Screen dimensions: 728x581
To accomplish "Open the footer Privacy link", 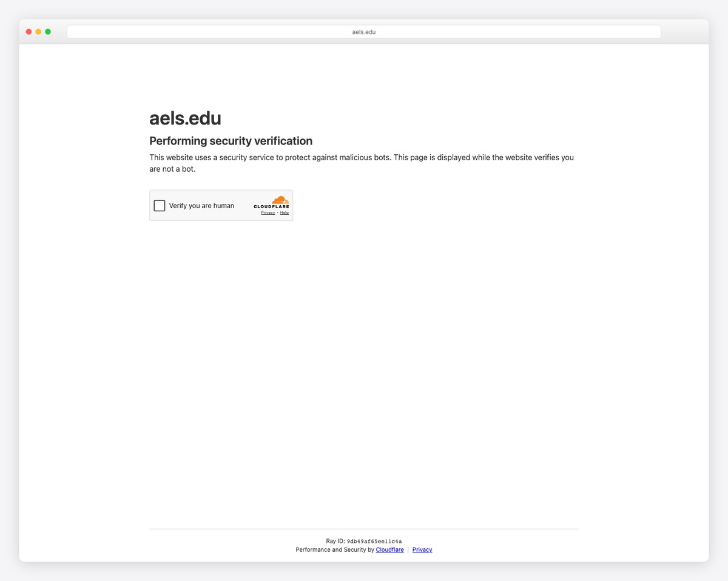I will coord(422,550).
